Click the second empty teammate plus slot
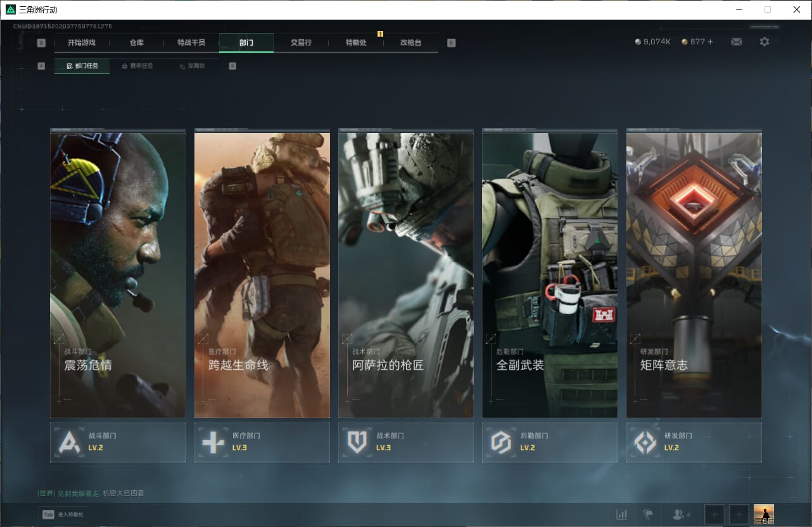The height and width of the screenshot is (527, 812). tap(739, 514)
